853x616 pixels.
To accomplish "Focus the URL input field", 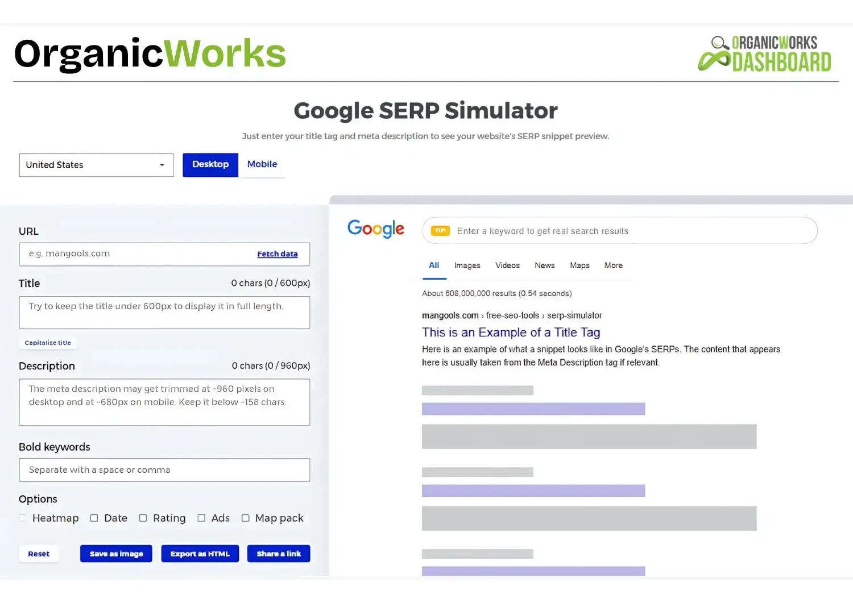I will [x=164, y=254].
